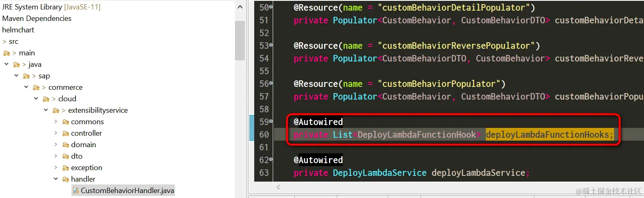Collapse the extensibilityservice folder node
The image size is (644, 198).
tap(46, 110)
